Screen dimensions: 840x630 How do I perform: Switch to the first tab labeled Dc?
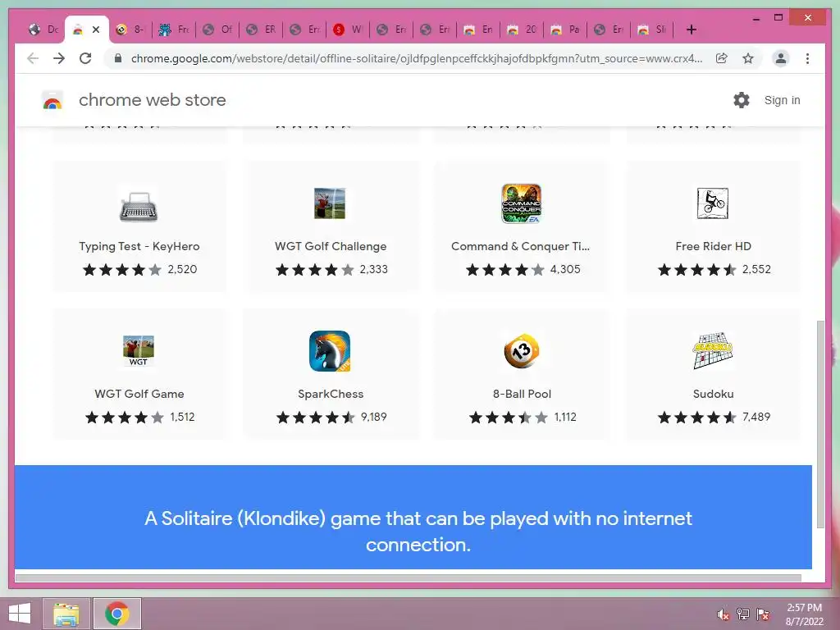pyautogui.click(x=44, y=30)
